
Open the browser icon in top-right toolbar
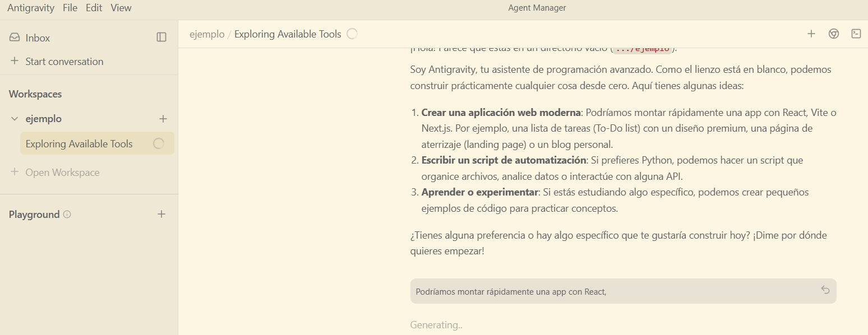[x=834, y=34]
